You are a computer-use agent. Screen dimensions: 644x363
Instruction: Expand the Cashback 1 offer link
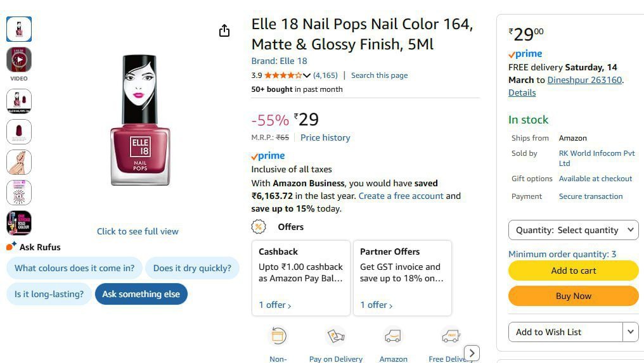pos(275,305)
